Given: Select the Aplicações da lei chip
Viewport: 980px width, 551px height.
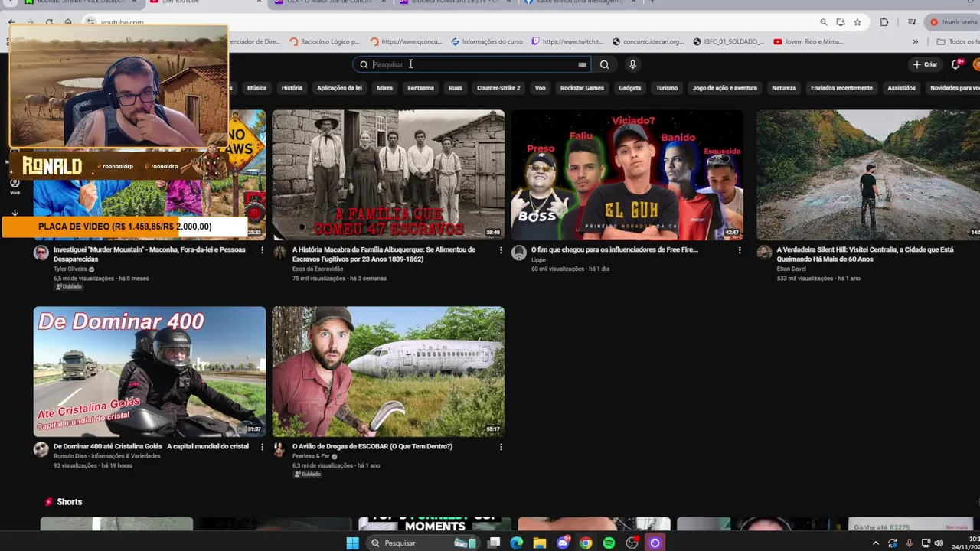Looking at the screenshot, I should (x=339, y=88).
